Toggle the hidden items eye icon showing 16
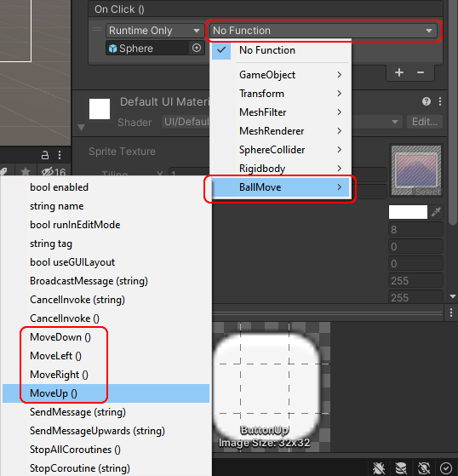The width and height of the screenshot is (458, 476). 54,172
